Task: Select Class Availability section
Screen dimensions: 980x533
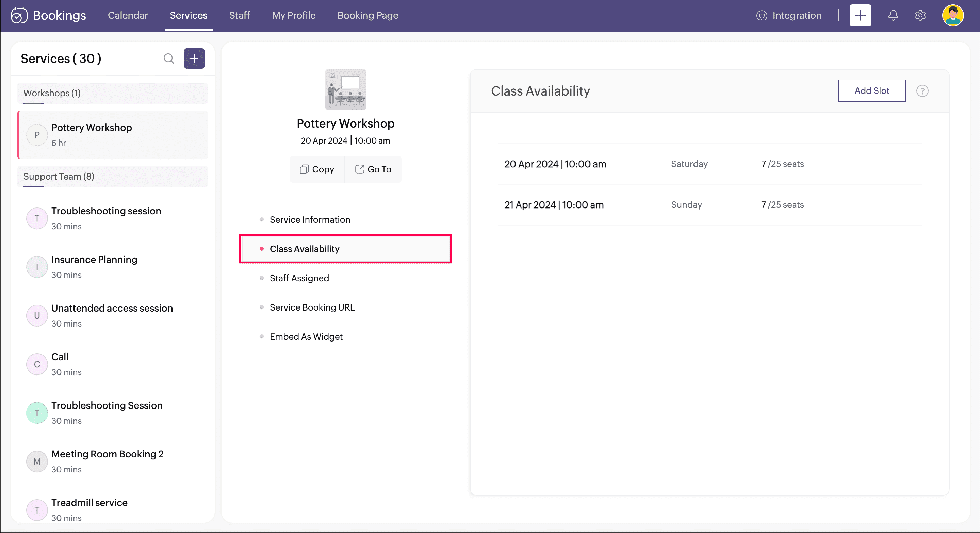Action: (x=345, y=249)
